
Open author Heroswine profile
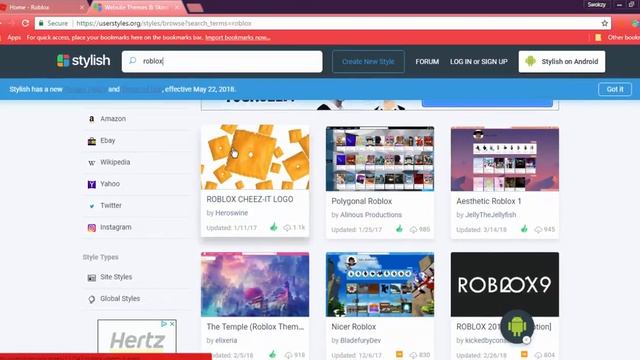click(231, 213)
